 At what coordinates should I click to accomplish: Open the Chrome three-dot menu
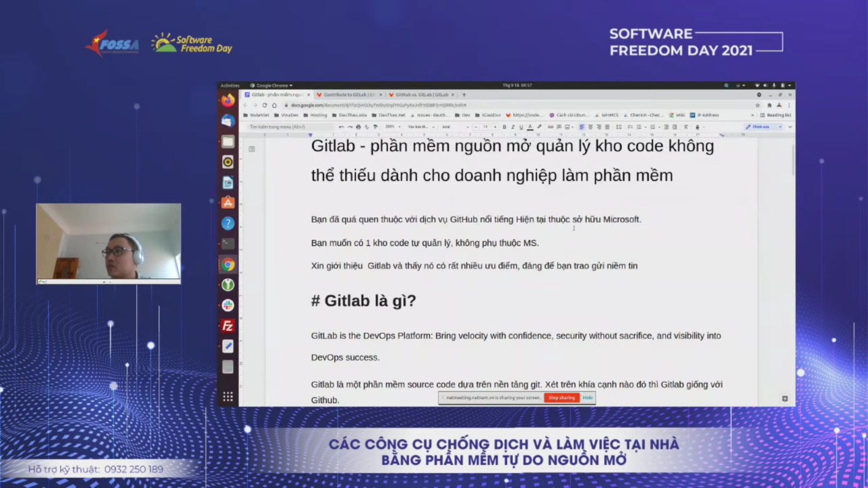point(789,105)
